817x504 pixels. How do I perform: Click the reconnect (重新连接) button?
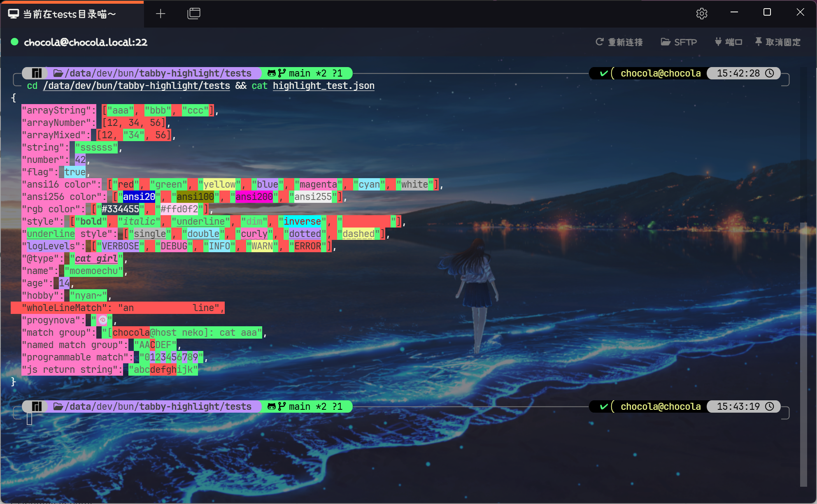point(619,42)
